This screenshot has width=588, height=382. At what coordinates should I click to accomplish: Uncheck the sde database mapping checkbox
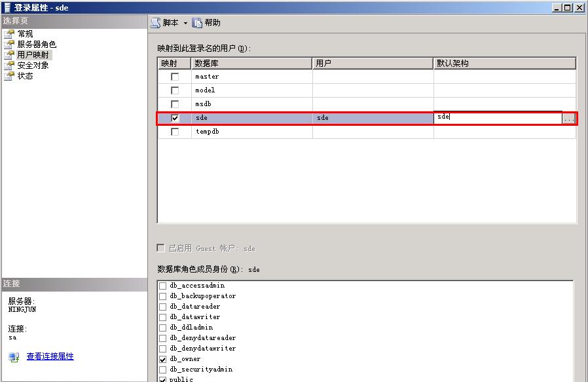(x=174, y=118)
